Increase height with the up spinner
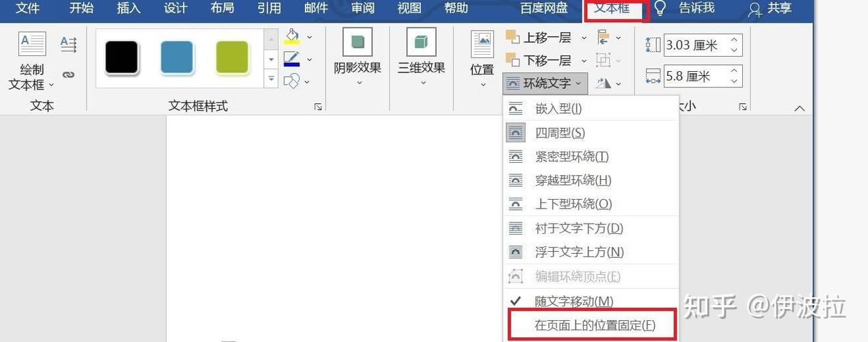The image size is (868, 342). 735,40
